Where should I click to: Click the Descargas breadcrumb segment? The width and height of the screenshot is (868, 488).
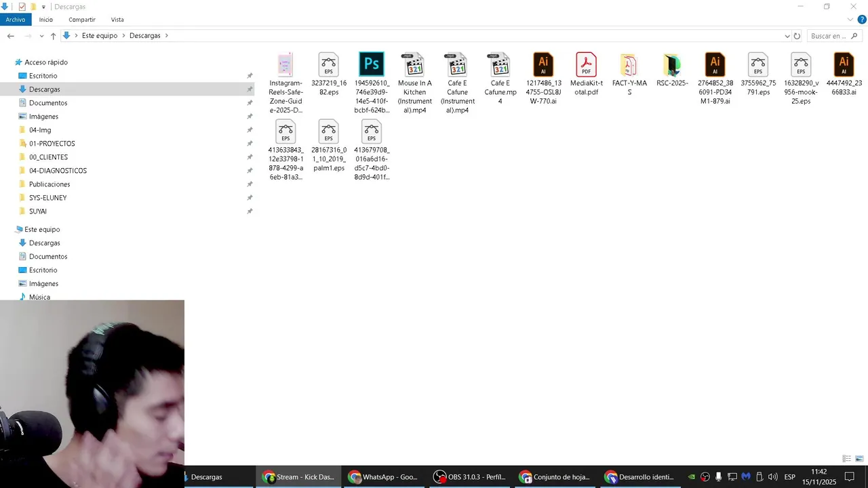pos(145,36)
